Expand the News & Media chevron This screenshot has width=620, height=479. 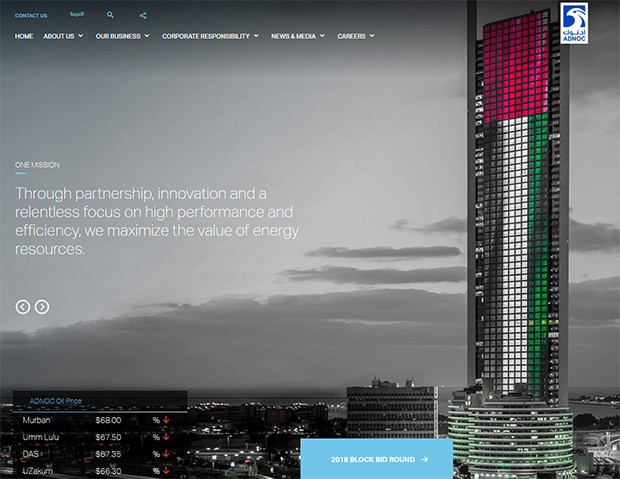pyautogui.click(x=322, y=36)
